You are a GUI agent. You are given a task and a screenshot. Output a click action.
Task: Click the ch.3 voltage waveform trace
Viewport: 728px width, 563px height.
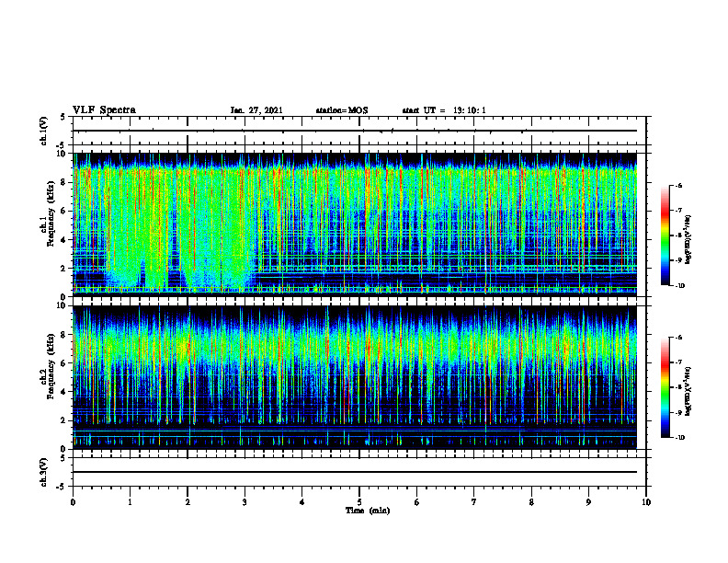coord(355,472)
